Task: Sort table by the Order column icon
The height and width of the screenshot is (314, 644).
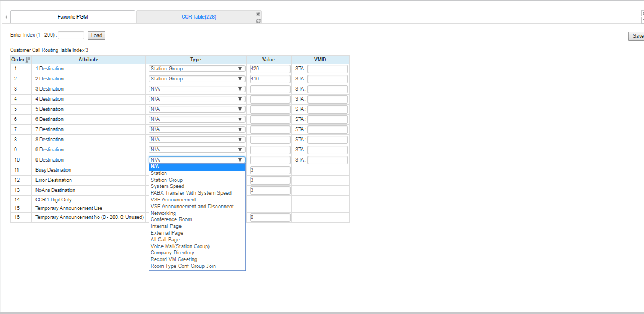Action: [28, 60]
